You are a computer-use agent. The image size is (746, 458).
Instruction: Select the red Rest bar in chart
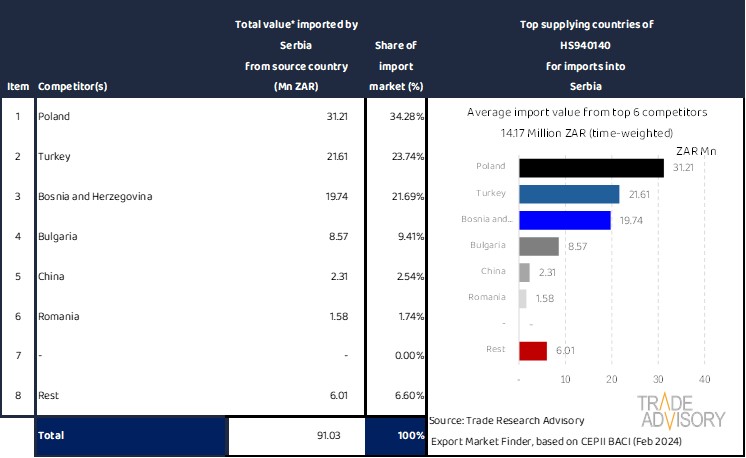(x=533, y=350)
